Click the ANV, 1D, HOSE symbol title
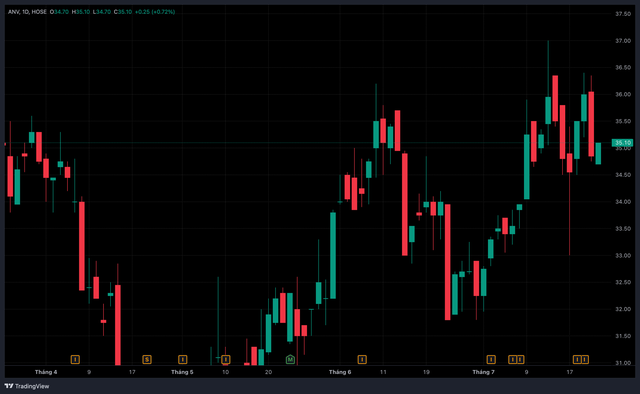The height and width of the screenshot is (394, 640). click(x=27, y=12)
